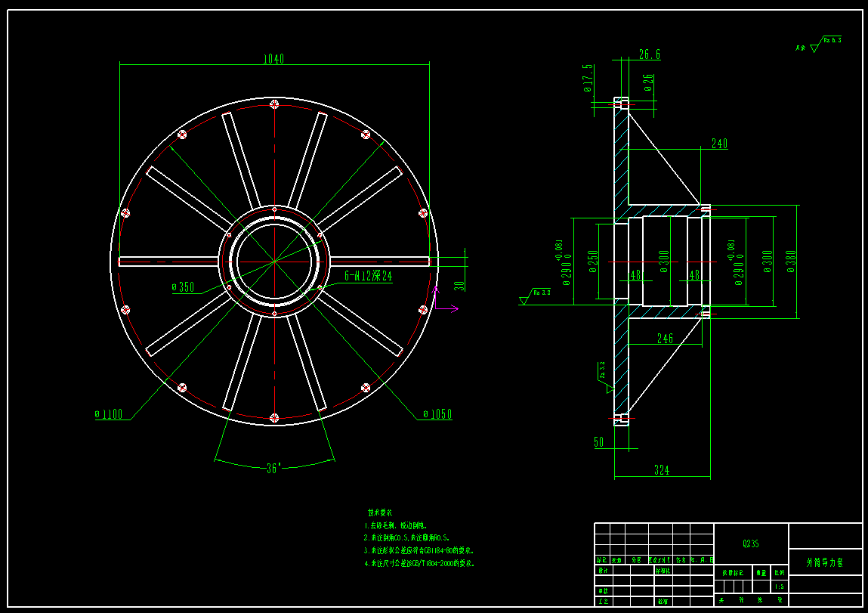Select the 50 flange thickness dimension
This screenshot has height=613, width=868.
(x=599, y=442)
